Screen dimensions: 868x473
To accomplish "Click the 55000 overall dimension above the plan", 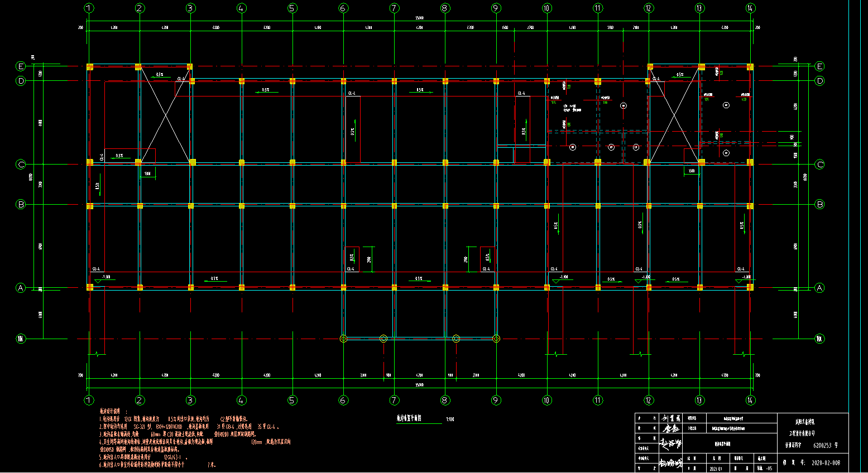I will [420, 18].
